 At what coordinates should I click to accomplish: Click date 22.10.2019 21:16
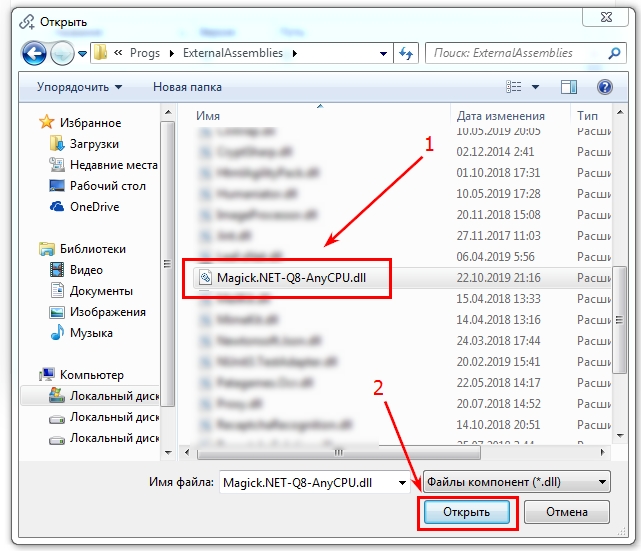pos(498,278)
